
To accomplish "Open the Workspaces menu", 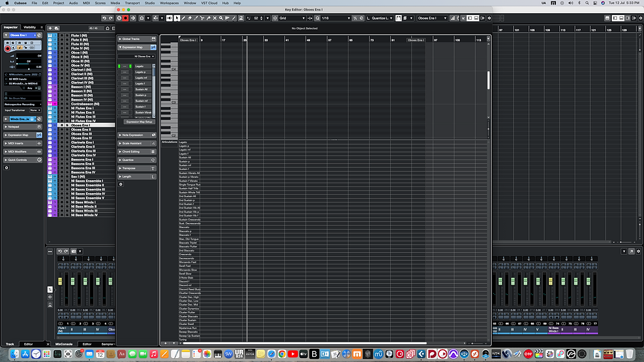I will [x=170, y=3].
